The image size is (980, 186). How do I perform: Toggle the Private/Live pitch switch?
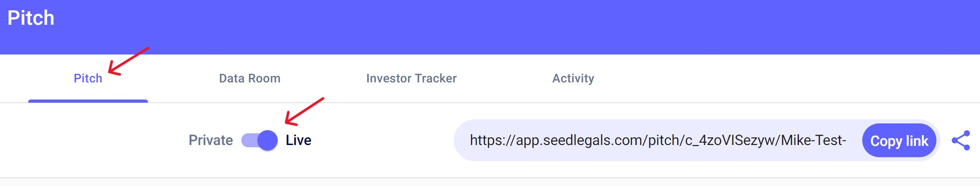[259, 141]
